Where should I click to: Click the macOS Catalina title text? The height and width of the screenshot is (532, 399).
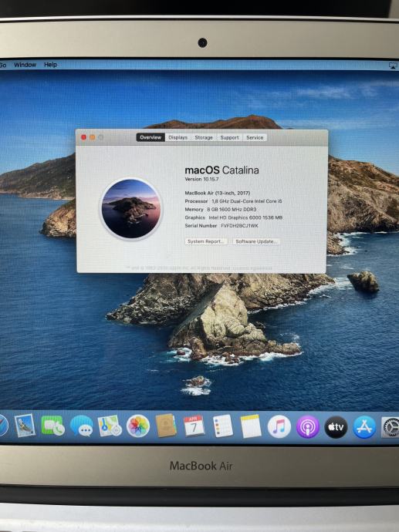[221, 170]
